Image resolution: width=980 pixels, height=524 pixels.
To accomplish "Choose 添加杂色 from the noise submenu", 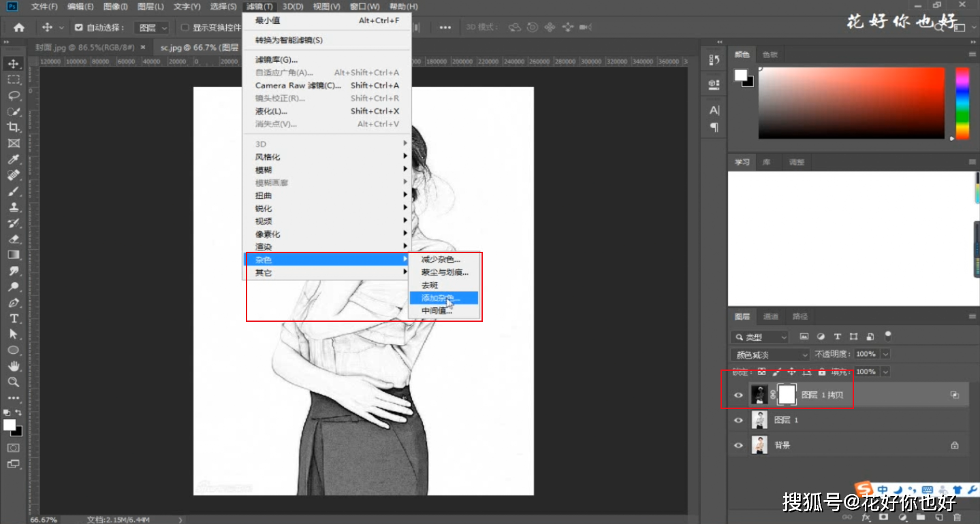I will coord(443,298).
